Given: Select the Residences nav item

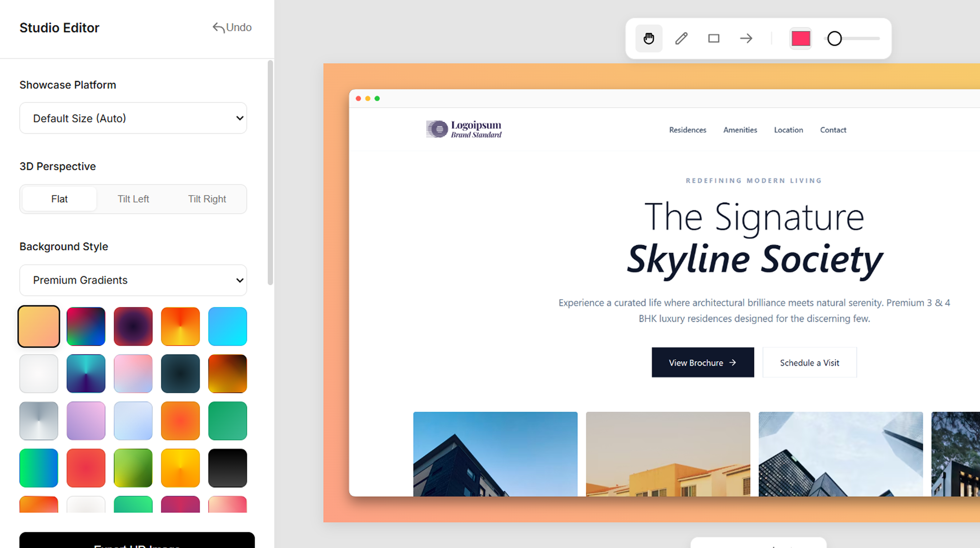Looking at the screenshot, I should [x=687, y=130].
